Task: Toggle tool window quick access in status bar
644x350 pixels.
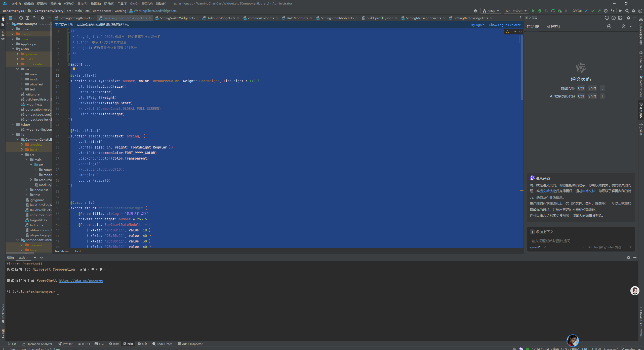Action: [4, 348]
